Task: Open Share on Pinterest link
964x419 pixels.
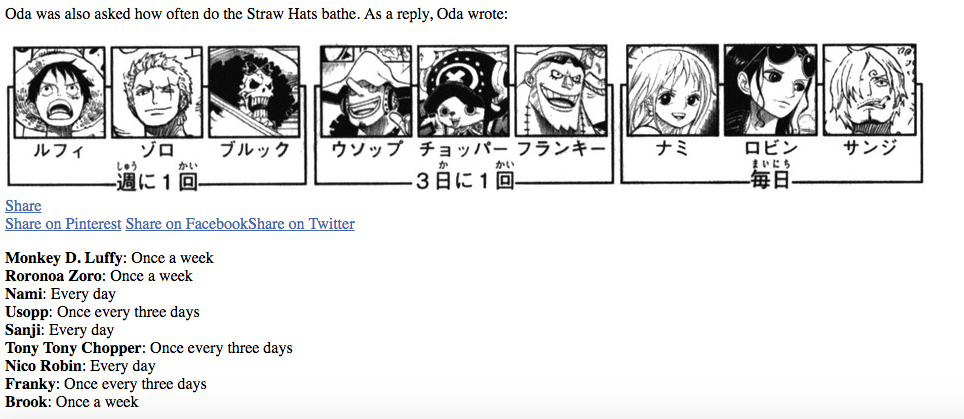Action: click(x=63, y=224)
